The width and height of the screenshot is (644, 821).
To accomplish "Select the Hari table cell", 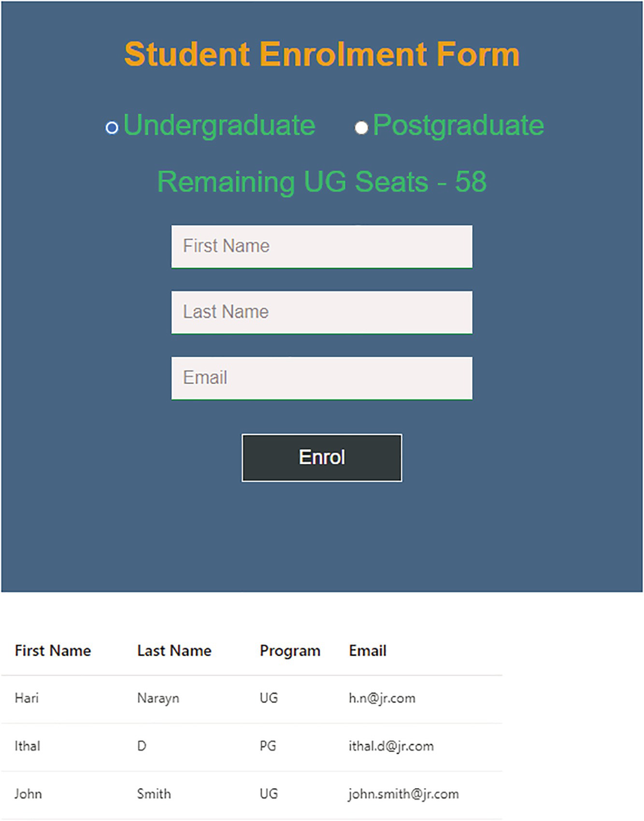I will pos(27,698).
